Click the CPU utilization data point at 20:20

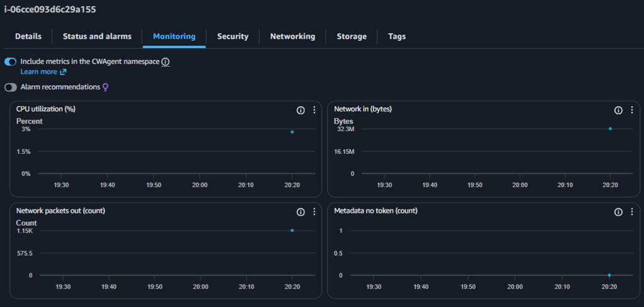(292, 132)
